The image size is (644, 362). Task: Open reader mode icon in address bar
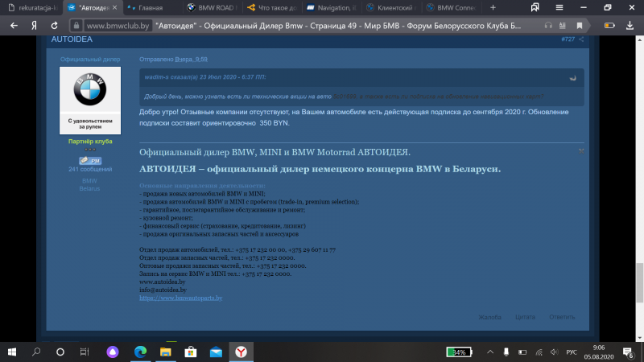(x=563, y=26)
